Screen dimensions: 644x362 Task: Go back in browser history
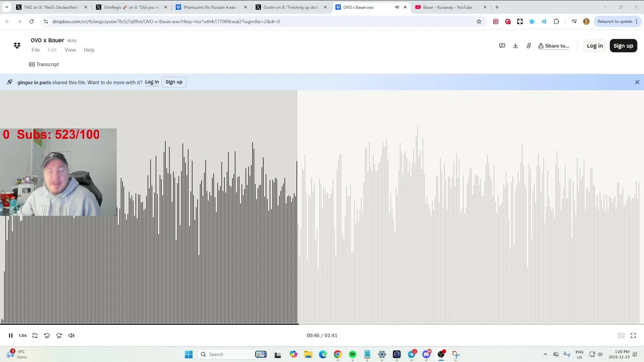point(8,22)
